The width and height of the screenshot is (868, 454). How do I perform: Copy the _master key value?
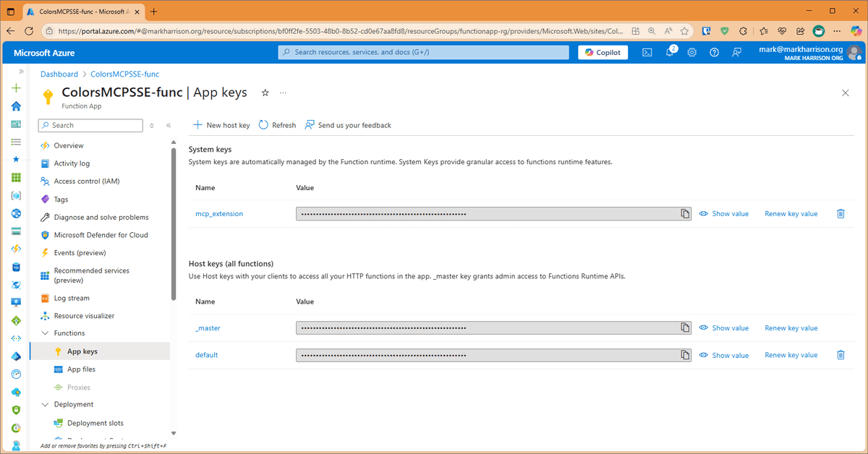pyautogui.click(x=684, y=327)
